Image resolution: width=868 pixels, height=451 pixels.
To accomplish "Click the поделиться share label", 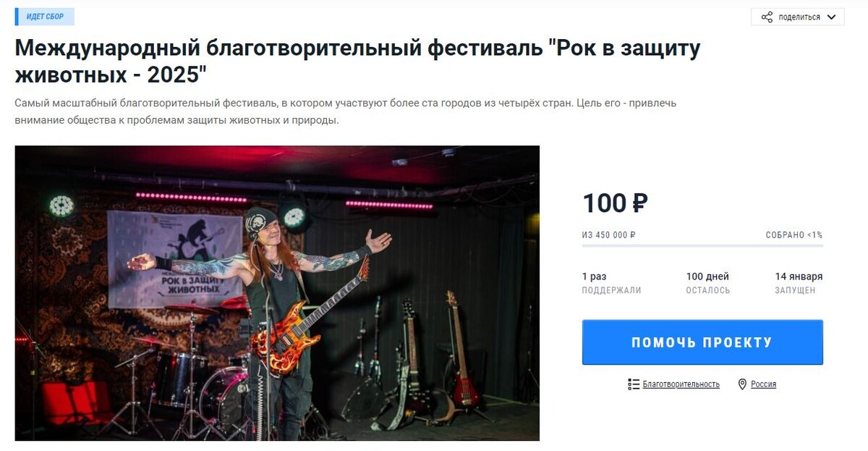I will coord(799,17).
